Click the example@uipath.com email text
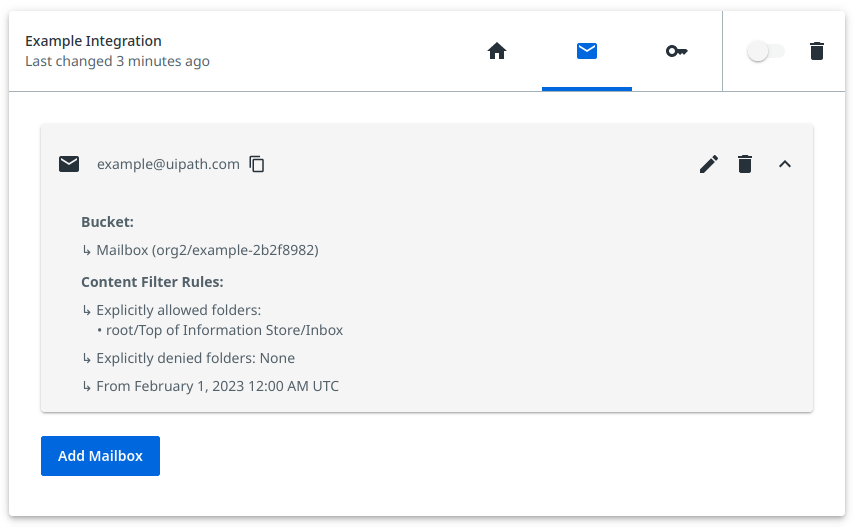 [x=168, y=164]
